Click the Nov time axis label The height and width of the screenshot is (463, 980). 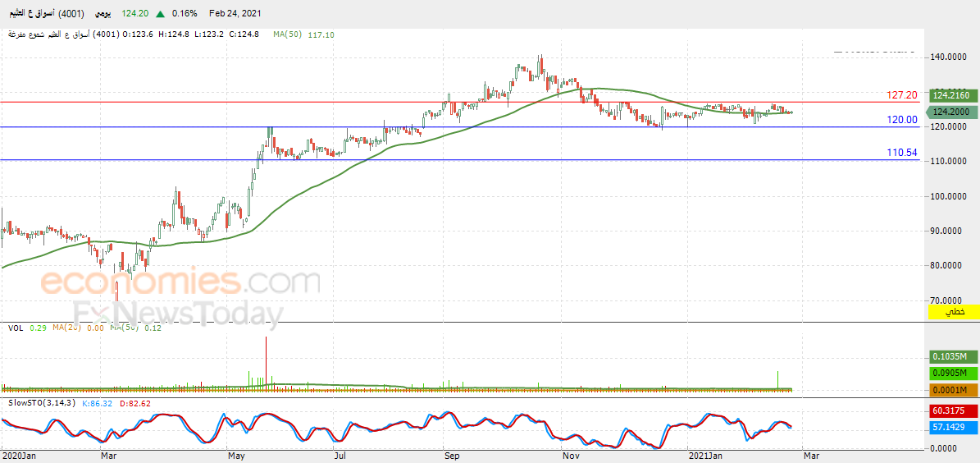[x=570, y=456]
